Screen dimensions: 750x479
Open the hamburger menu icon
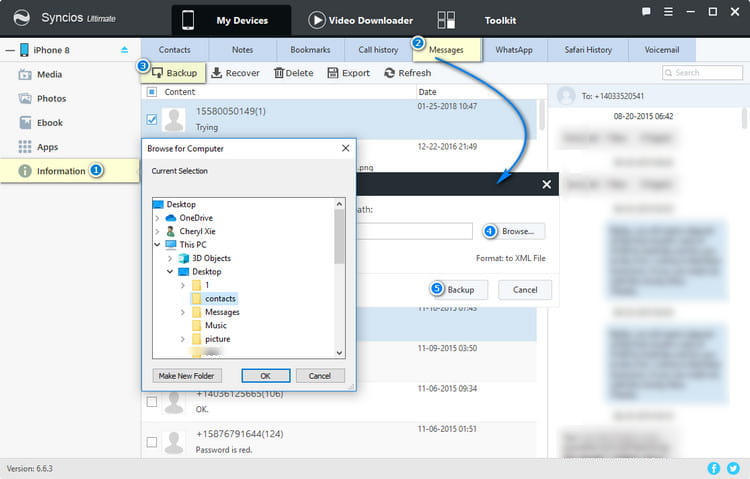668,11
